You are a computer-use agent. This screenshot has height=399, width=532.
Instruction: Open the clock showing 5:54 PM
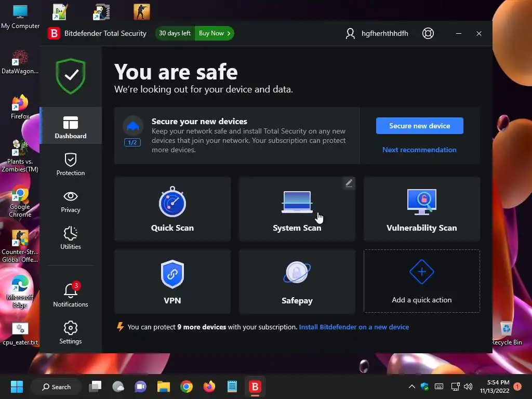pos(495,387)
